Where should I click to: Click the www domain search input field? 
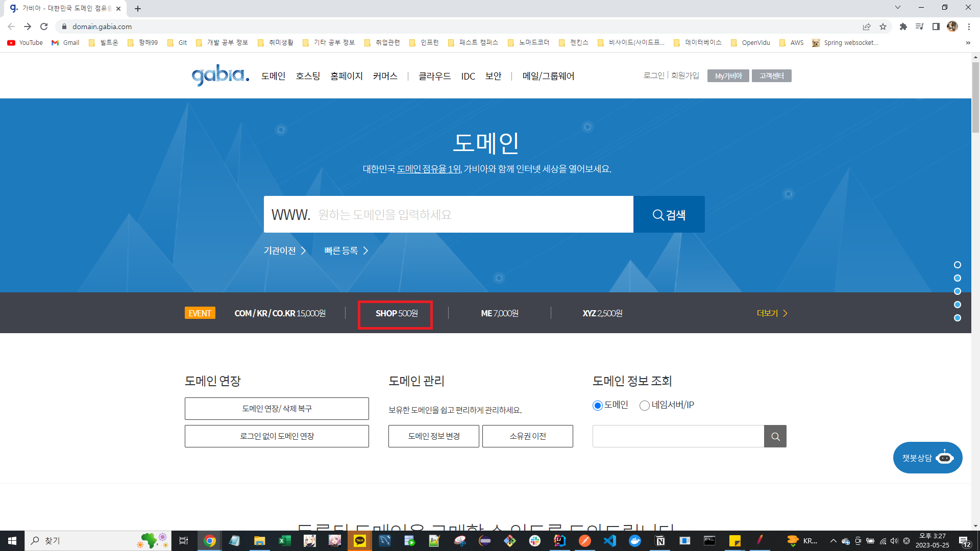(448, 214)
